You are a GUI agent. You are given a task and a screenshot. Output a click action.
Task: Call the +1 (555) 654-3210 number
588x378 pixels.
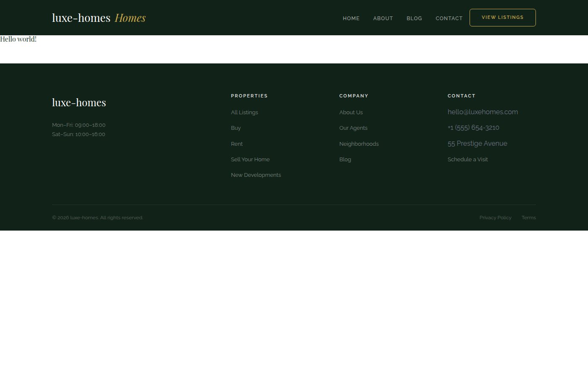[x=473, y=128]
